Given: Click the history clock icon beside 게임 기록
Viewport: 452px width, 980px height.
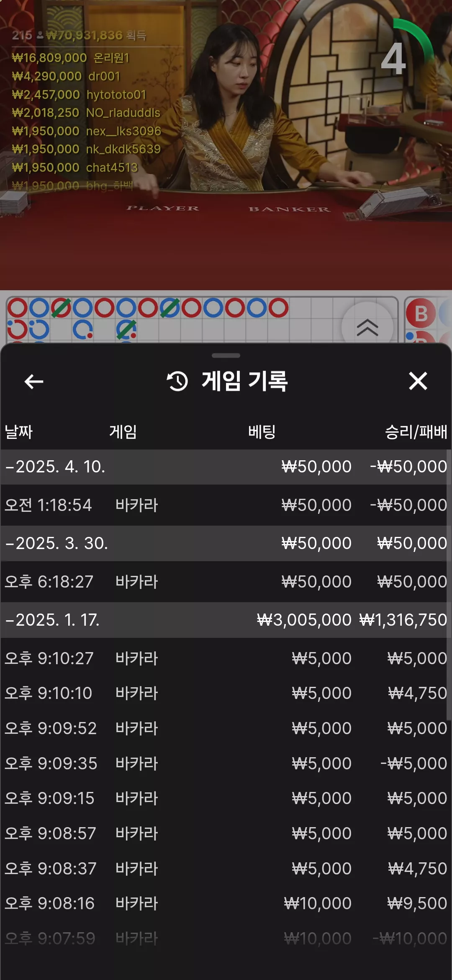Looking at the screenshot, I should 177,381.
